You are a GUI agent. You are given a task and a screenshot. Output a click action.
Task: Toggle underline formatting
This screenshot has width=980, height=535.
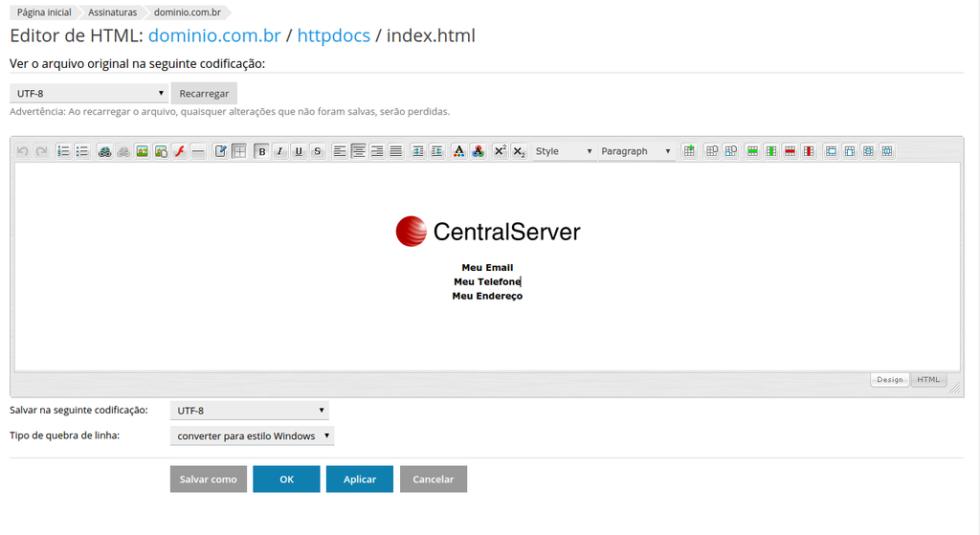pos(299,151)
